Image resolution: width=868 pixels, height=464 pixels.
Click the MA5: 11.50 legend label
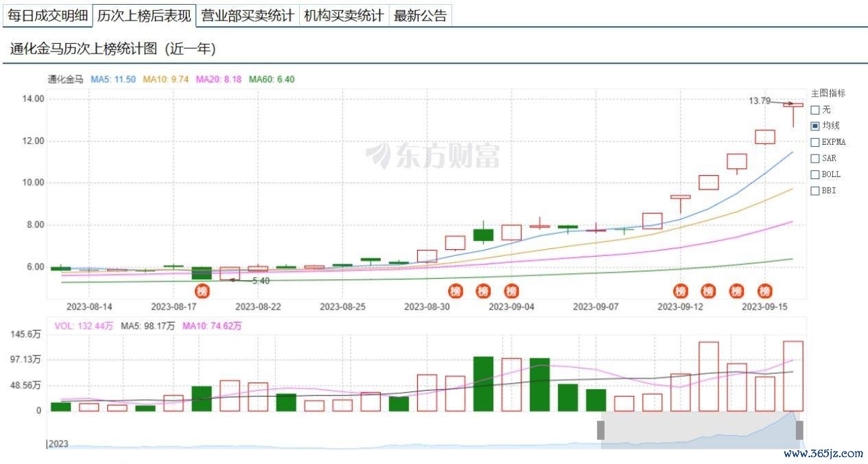[115, 80]
